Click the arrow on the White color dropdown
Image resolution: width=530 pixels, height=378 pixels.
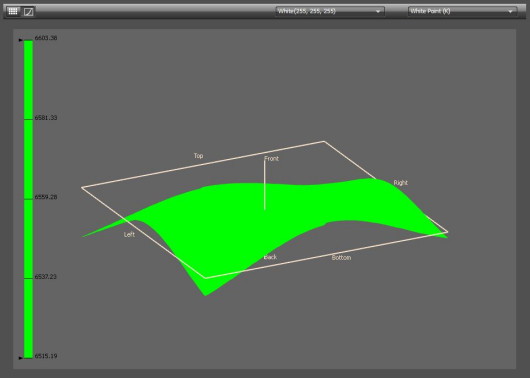378,12
